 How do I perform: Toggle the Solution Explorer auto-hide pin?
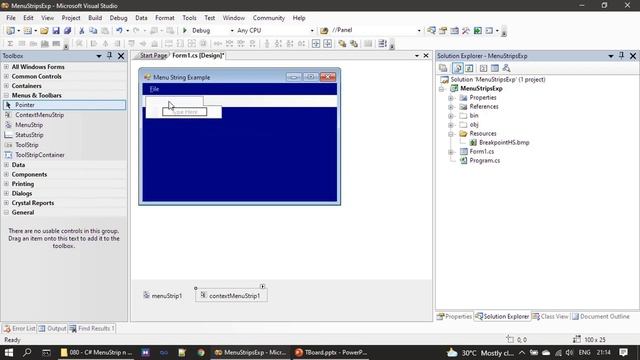pos(621,56)
